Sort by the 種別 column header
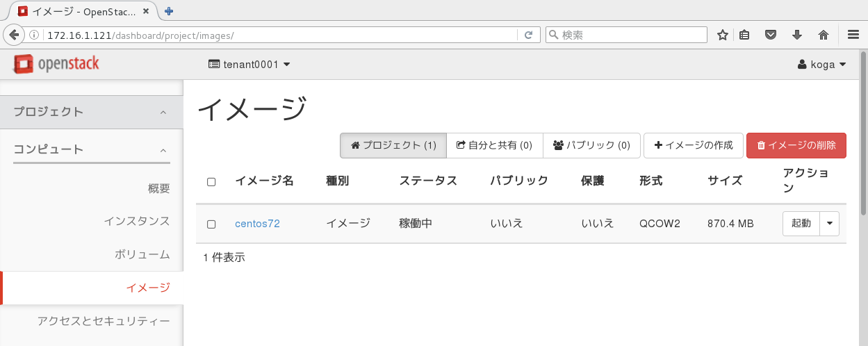Screen dimensions: 868x346 337,181
